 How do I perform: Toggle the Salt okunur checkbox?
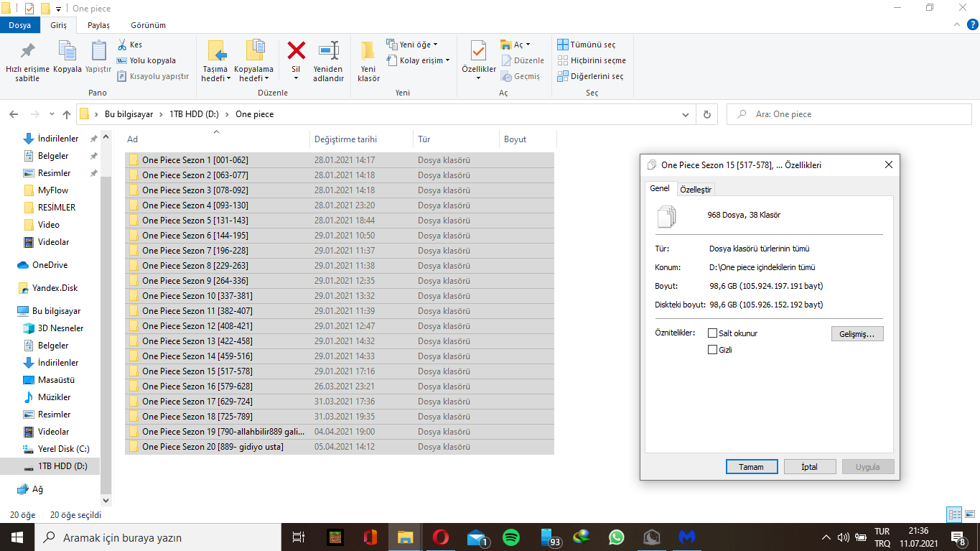713,333
